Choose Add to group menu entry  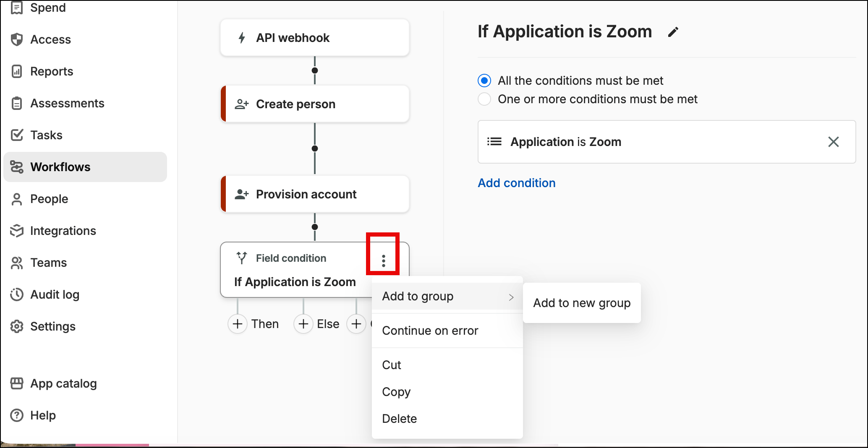(x=447, y=297)
